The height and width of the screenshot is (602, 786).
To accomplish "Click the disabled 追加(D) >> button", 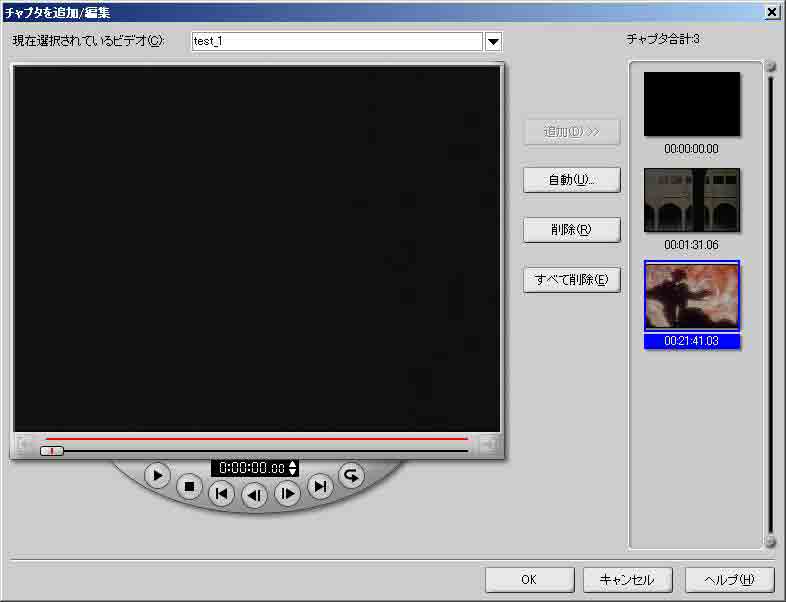I will tap(572, 132).
